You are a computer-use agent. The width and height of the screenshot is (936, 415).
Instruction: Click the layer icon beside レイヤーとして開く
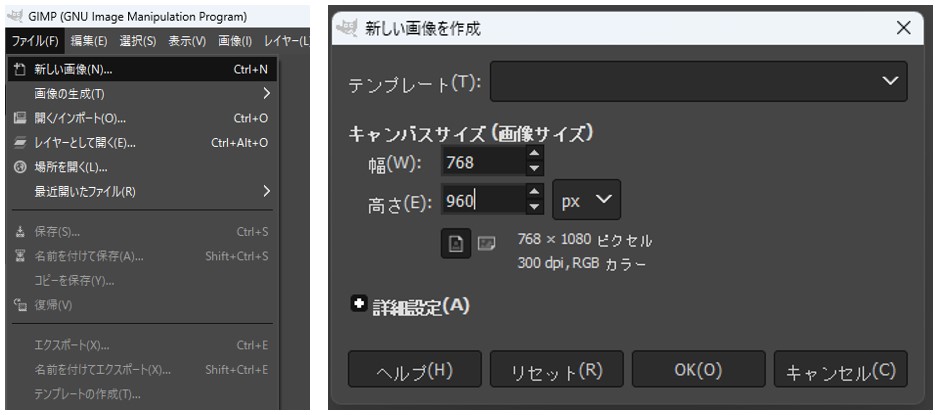click(20, 143)
